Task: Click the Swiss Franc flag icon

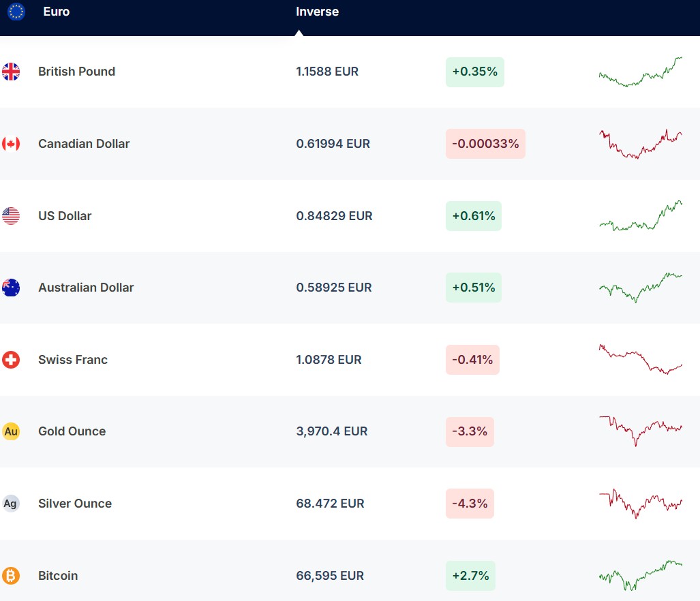Action: coord(11,360)
